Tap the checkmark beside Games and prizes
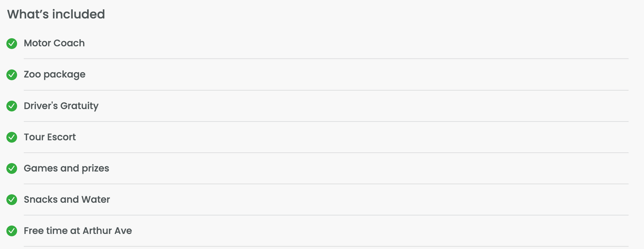 coord(12,168)
